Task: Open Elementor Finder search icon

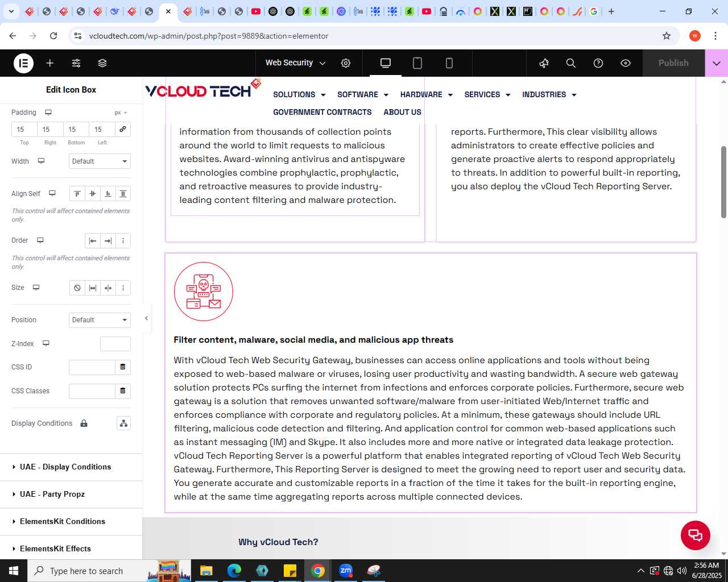Action: click(x=571, y=63)
